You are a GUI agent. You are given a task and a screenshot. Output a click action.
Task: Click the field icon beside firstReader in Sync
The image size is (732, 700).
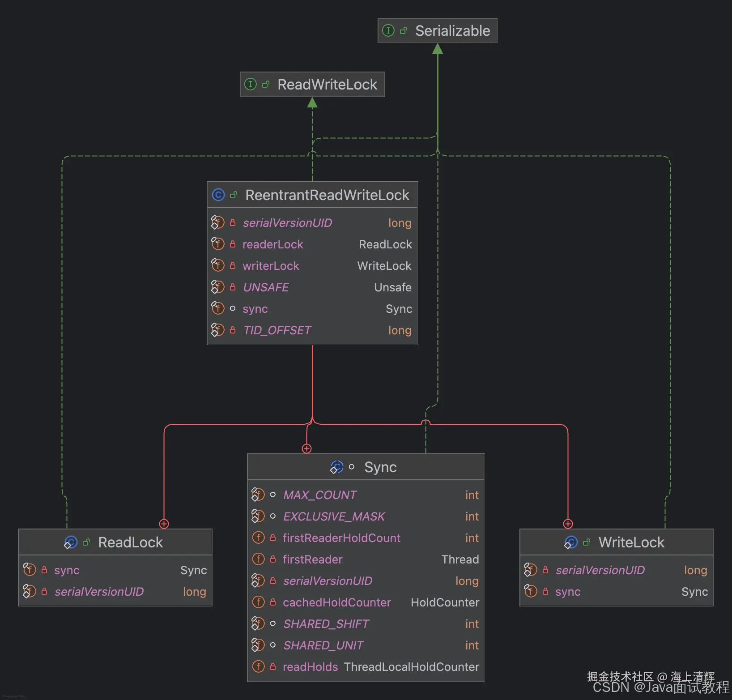[259, 559]
